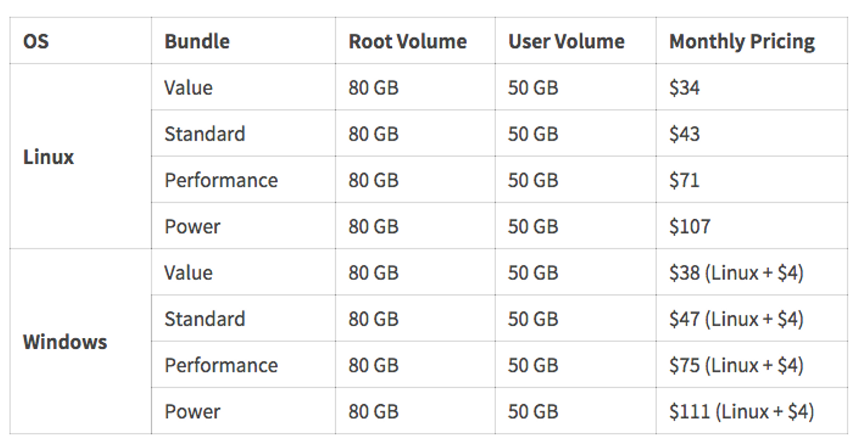Select the Power bundle under Windows
Image resolution: width=868 pixels, height=448 pixels.
pyautogui.click(x=192, y=411)
